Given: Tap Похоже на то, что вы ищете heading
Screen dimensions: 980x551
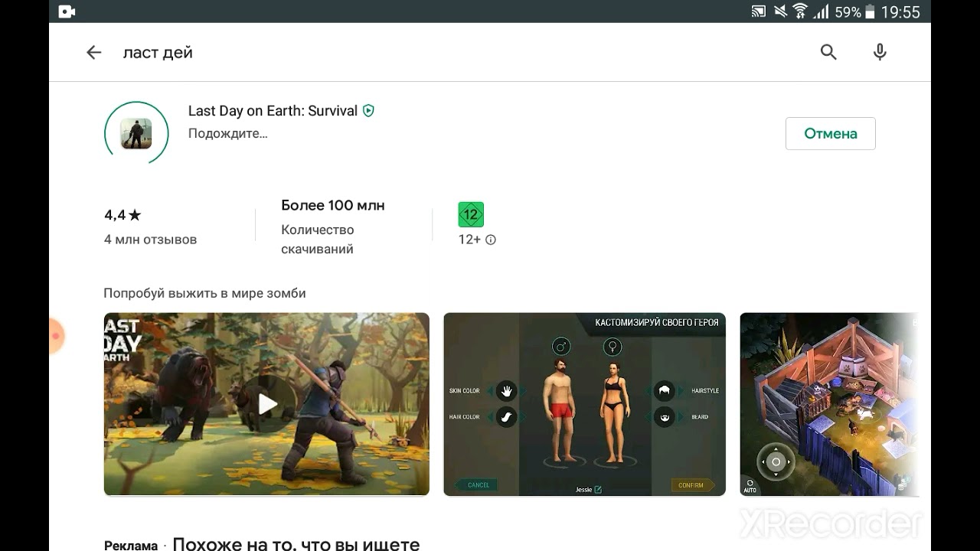Looking at the screenshot, I should coord(296,544).
